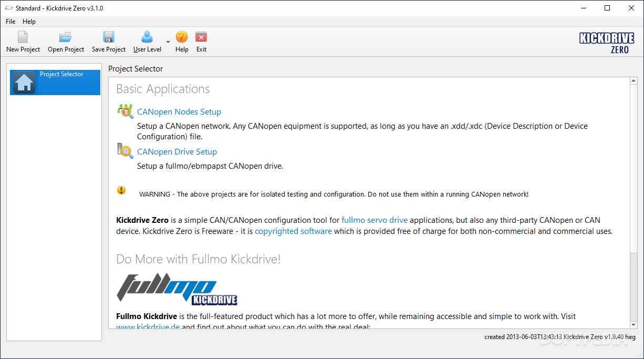Viewport: 644px width, 359px height.
Task: Click the New Project toolbar icon
Action: pyautogui.click(x=23, y=37)
